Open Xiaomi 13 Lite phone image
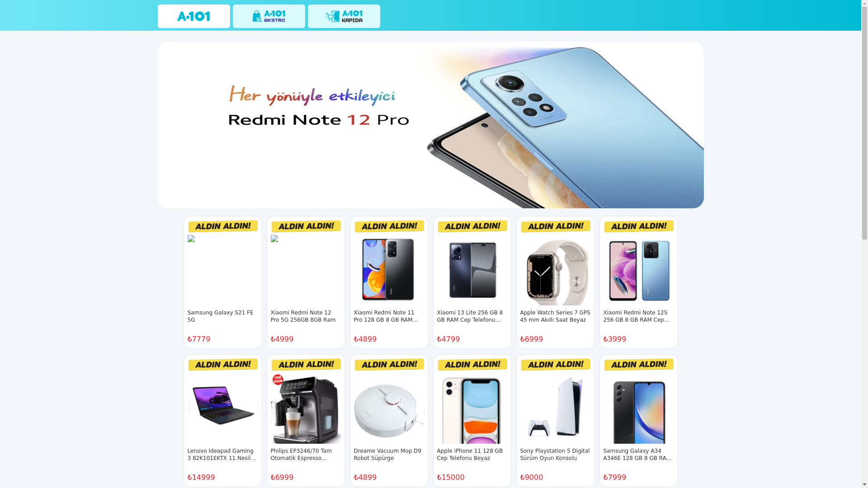The image size is (868, 488). (472, 270)
